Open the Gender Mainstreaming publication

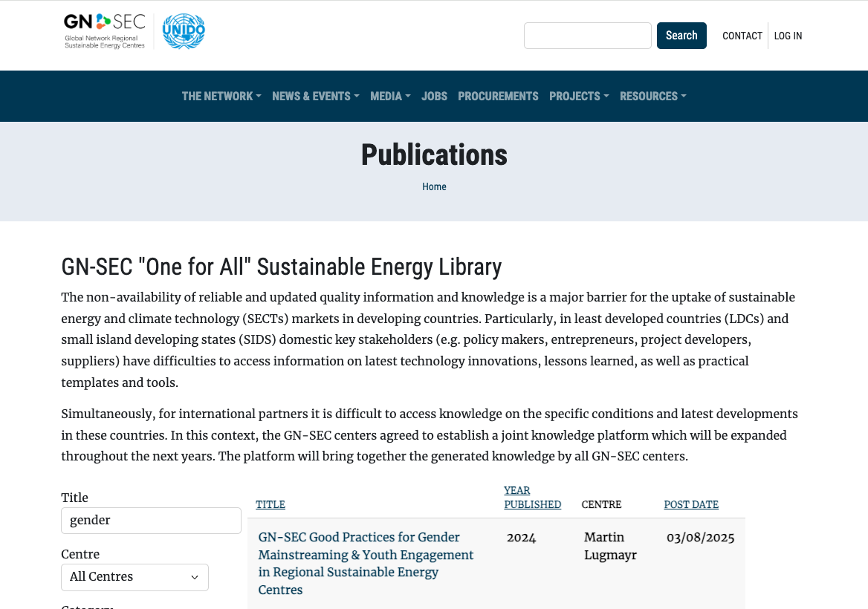coord(366,563)
